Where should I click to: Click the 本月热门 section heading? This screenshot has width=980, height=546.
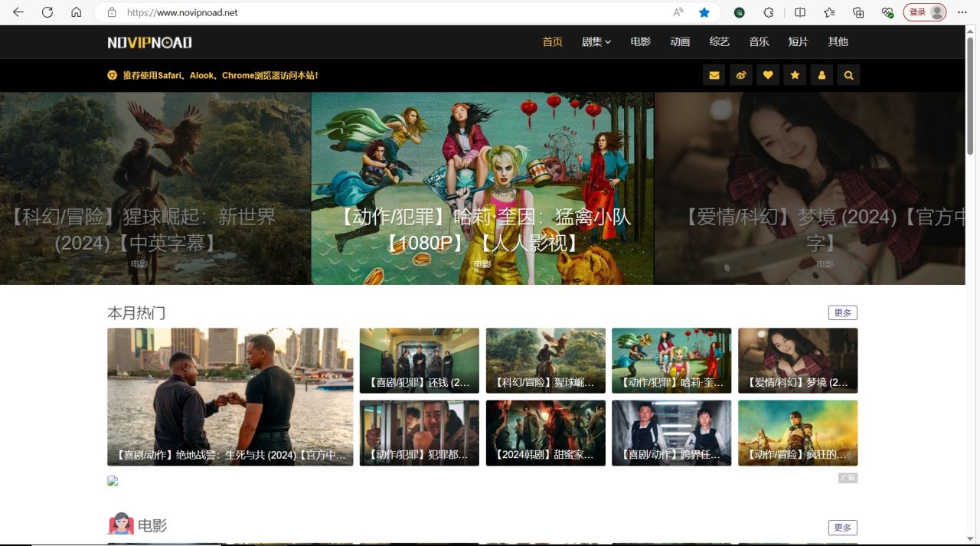136,312
